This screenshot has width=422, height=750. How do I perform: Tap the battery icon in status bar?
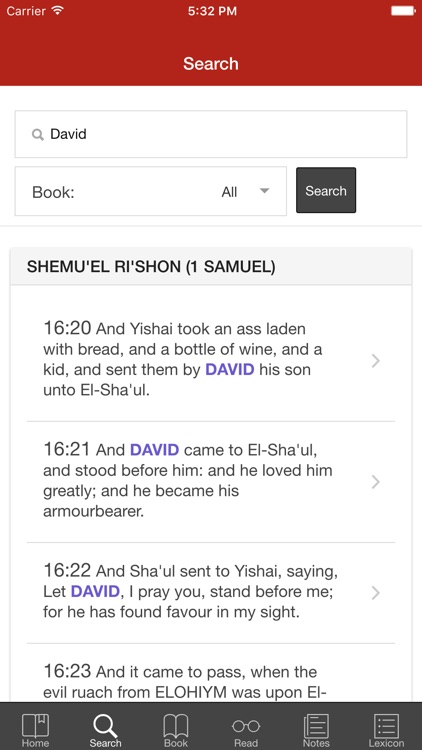click(403, 11)
